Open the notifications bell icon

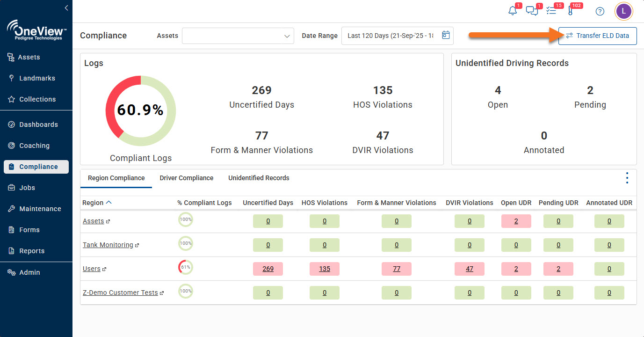tap(513, 11)
